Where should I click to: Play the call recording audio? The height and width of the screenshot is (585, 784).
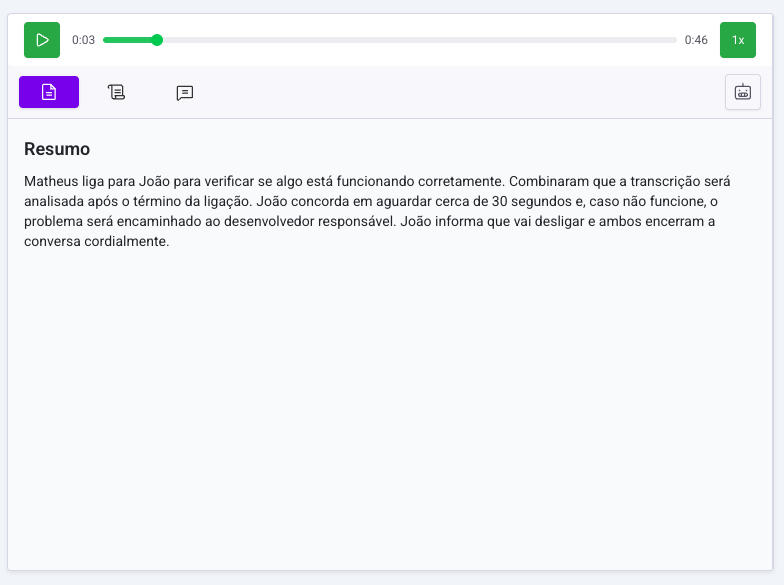(x=42, y=40)
